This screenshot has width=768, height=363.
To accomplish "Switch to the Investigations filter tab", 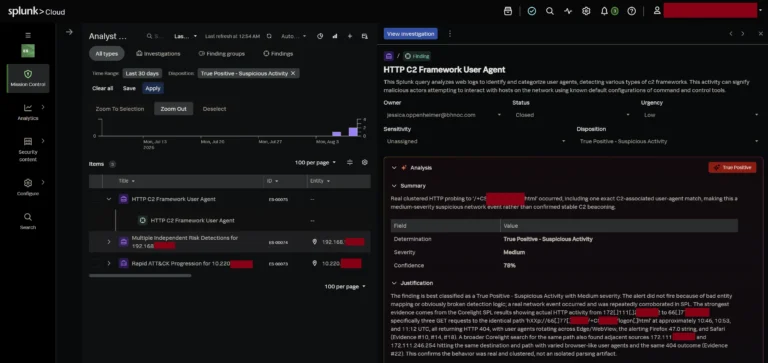I will [158, 53].
